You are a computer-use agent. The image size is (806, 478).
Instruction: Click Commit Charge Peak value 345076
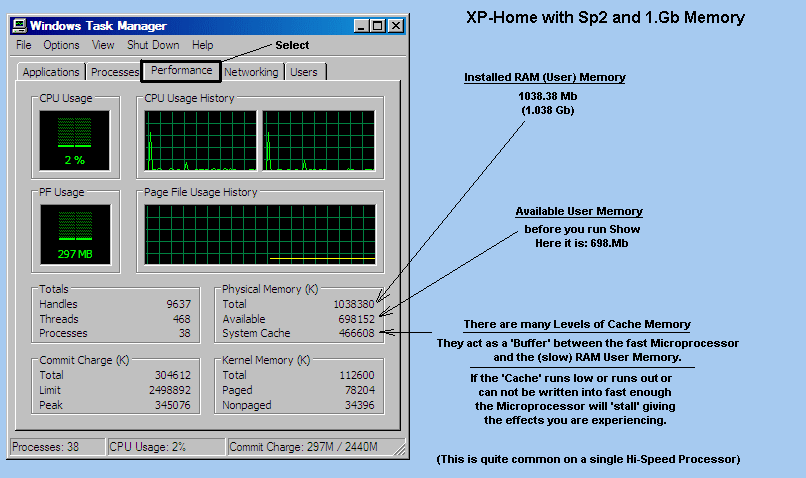(173, 405)
